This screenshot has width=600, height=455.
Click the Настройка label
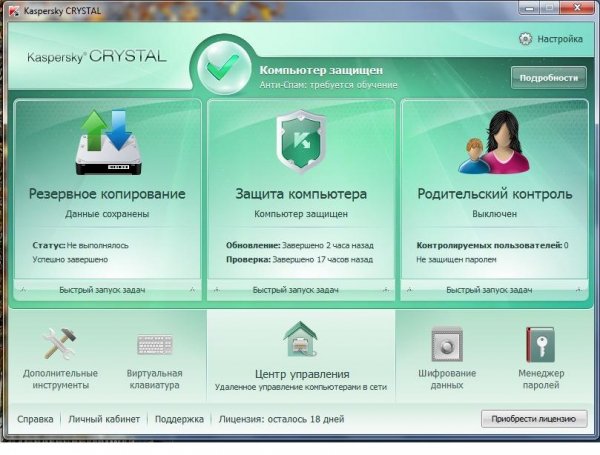click(x=560, y=39)
